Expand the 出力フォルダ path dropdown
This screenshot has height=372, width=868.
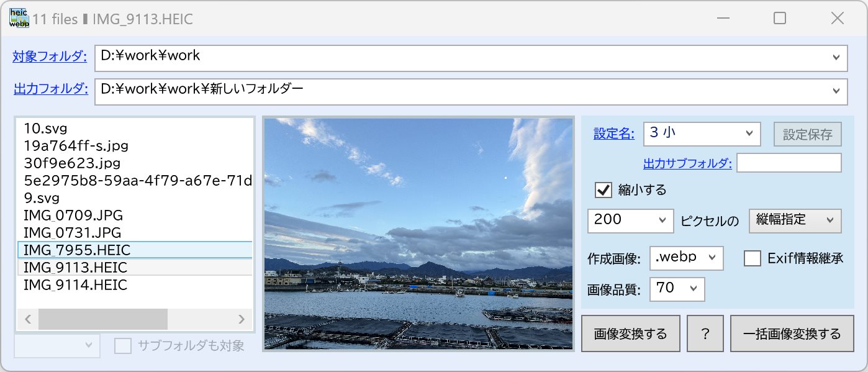835,91
